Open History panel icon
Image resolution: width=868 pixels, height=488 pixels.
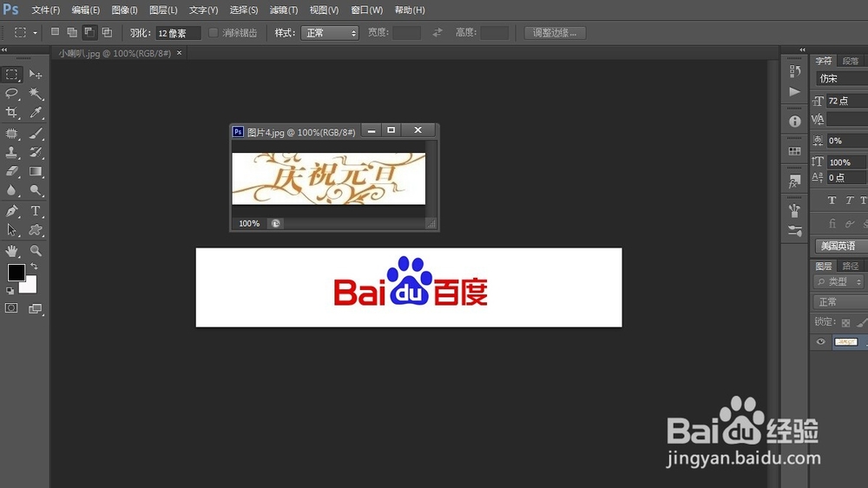[795, 71]
